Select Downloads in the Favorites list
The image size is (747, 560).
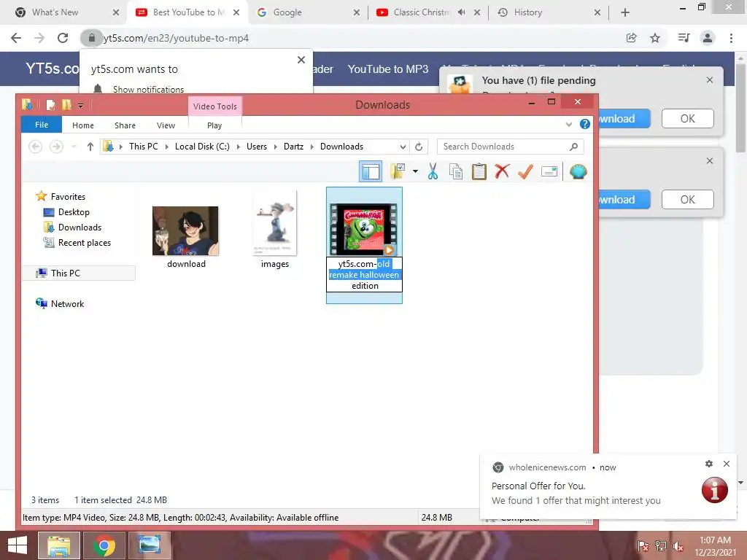pos(80,227)
